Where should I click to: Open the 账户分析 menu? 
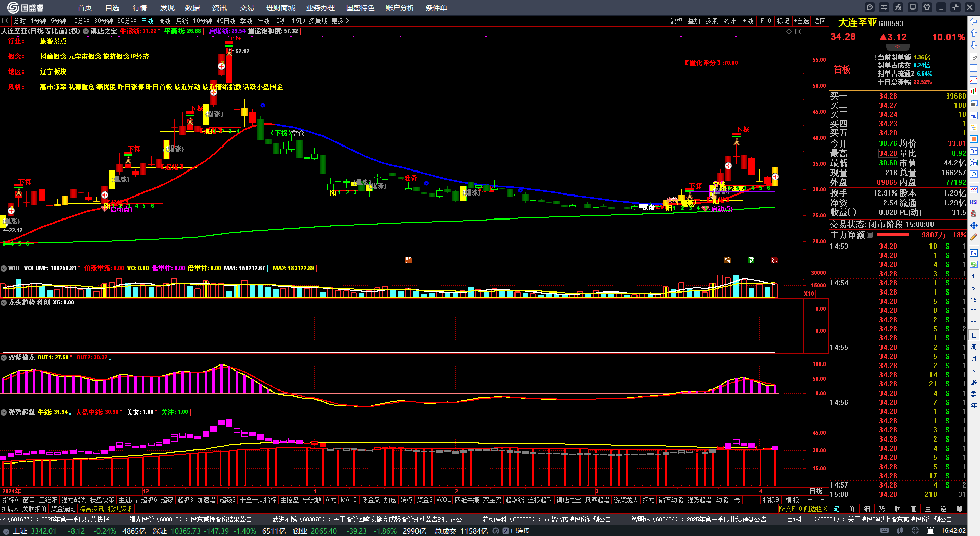[x=400, y=8]
